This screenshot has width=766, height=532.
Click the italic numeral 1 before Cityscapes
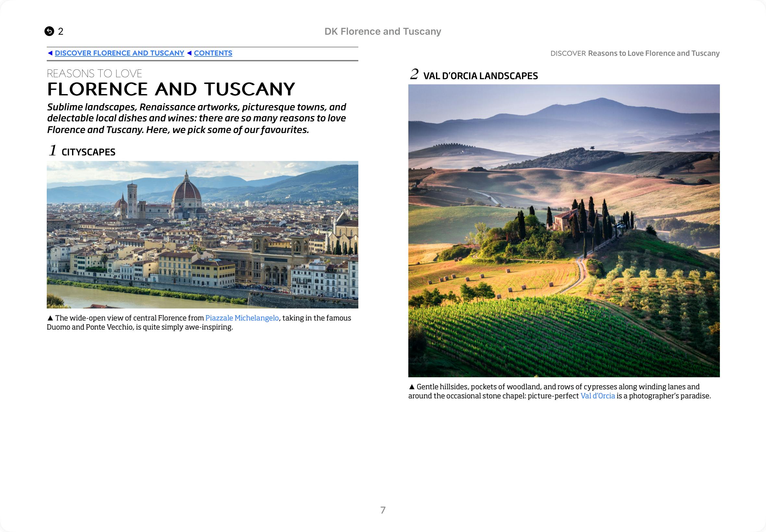point(53,150)
